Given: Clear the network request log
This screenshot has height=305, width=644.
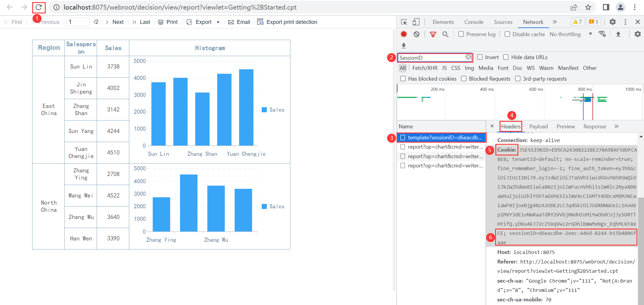Looking at the screenshot, I should [x=416, y=34].
